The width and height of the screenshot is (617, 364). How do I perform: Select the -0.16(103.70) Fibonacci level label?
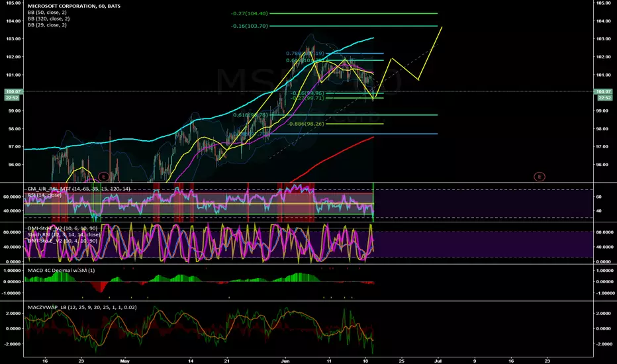click(x=250, y=26)
